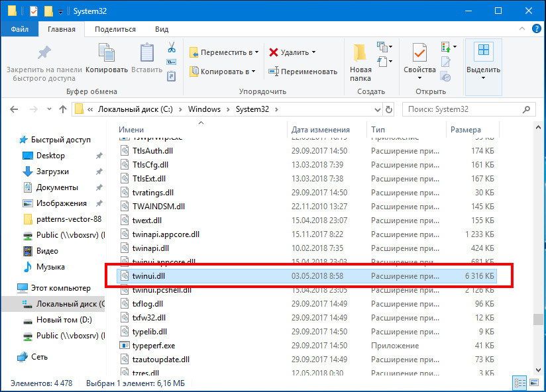
Task: Click the Back arrow navigation button
Action: tap(14, 109)
